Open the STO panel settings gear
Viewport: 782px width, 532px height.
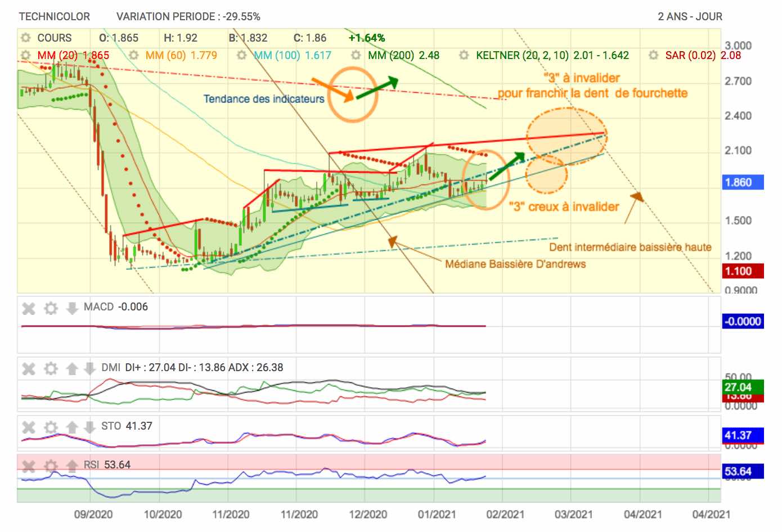pos(51,427)
